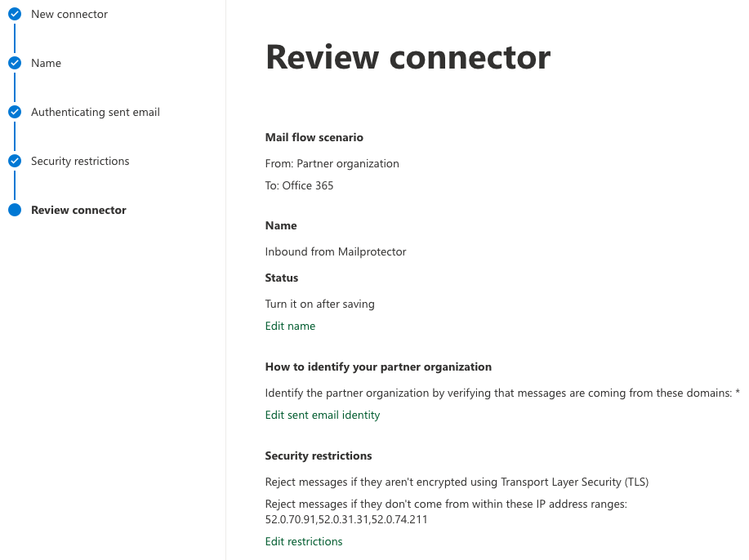Select the Authenticating sent email checkmark icon
This screenshot has height=560, width=749.
15,112
